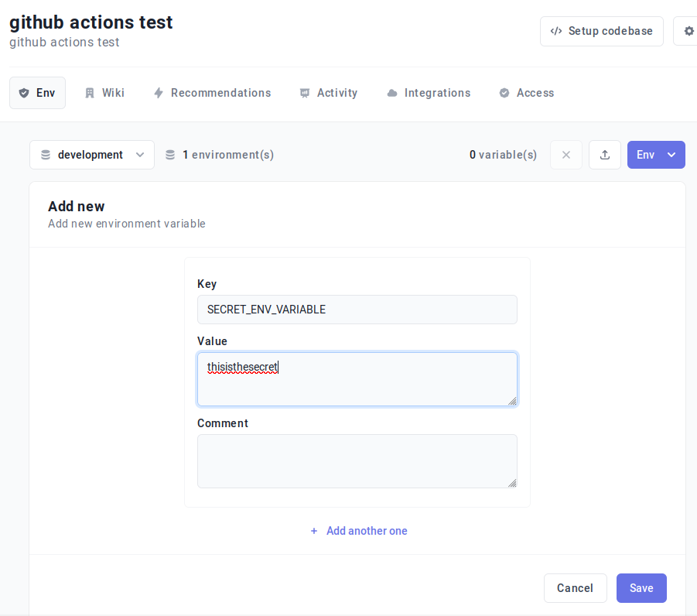The width and height of the screenshot is (697, 616).
Task: Clear variables using the X button
Action: point(565,155)
